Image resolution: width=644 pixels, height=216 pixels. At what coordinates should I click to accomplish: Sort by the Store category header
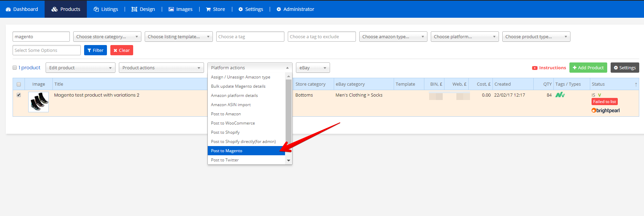(x=314, y=84)
